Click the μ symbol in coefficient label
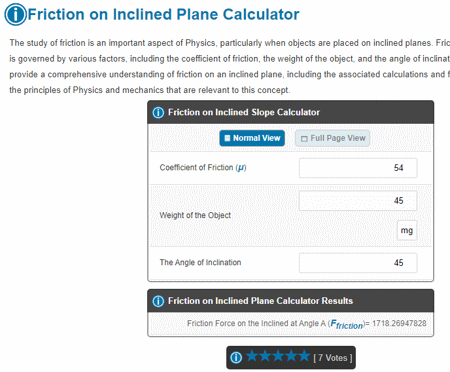Screen dimensions: 450x372 240,168
